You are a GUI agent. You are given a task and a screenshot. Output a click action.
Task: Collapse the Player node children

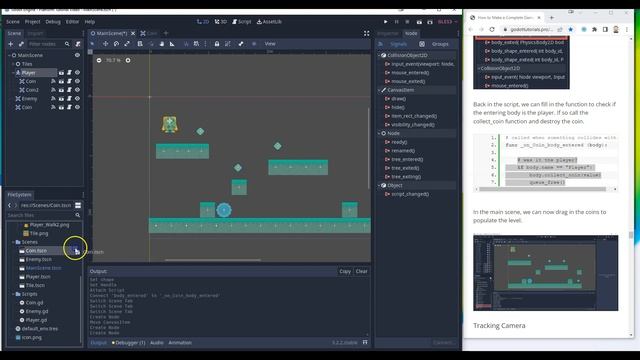[x=13, y=73]
